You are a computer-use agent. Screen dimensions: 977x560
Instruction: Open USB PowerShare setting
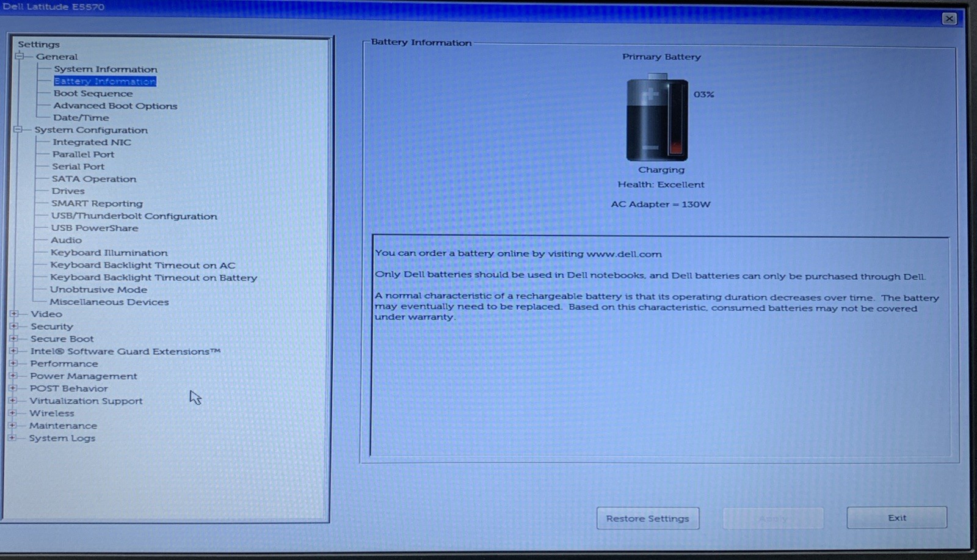tap(95, 228)
